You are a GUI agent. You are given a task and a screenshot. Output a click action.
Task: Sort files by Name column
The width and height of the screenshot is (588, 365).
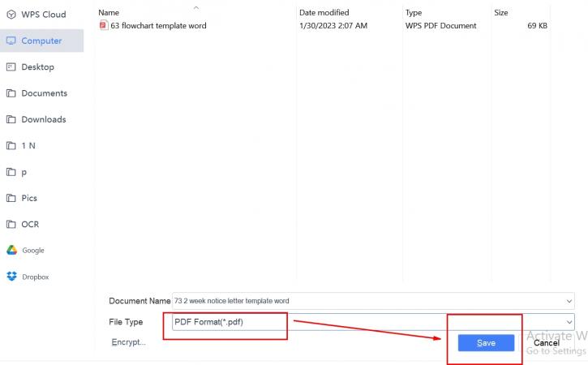(x=109, y=13)
